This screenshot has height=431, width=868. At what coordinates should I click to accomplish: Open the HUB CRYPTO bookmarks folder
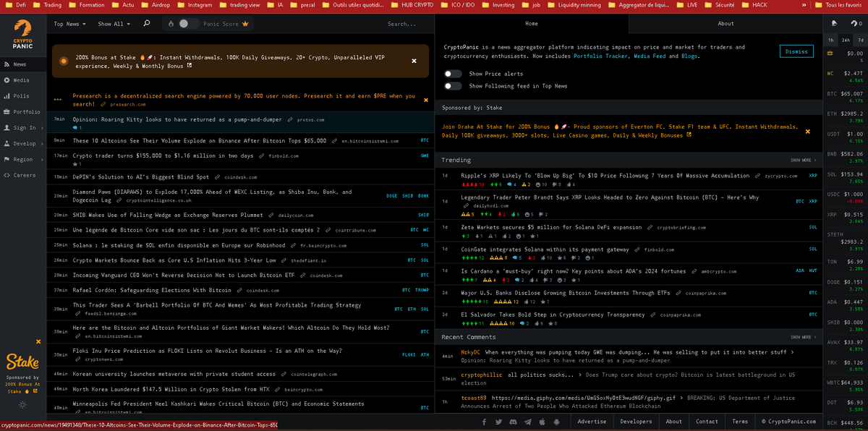[412, 4]
